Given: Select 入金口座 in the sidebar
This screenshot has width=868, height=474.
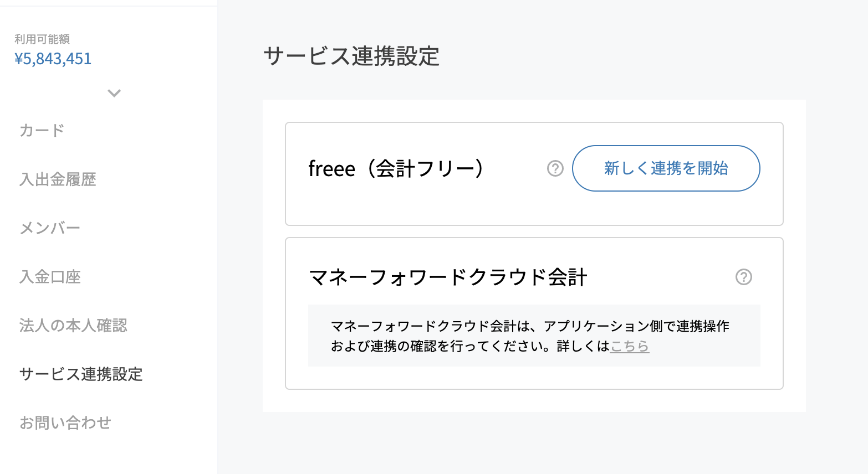Looking at the screenshot, I should coord(50,277).
